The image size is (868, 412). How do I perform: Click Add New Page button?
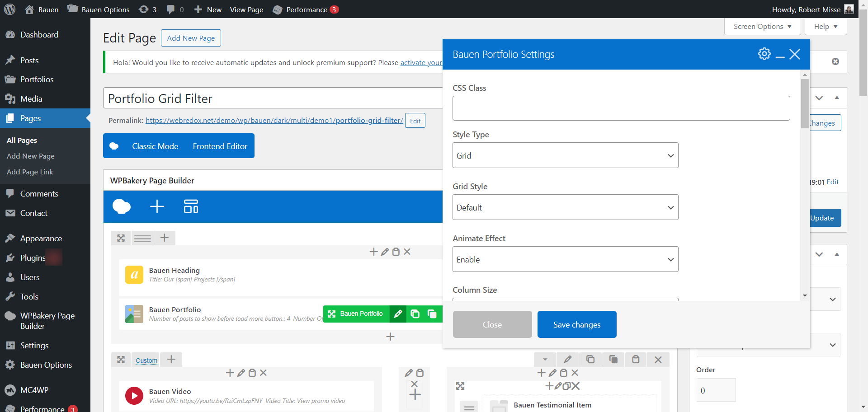pos(191,38)
